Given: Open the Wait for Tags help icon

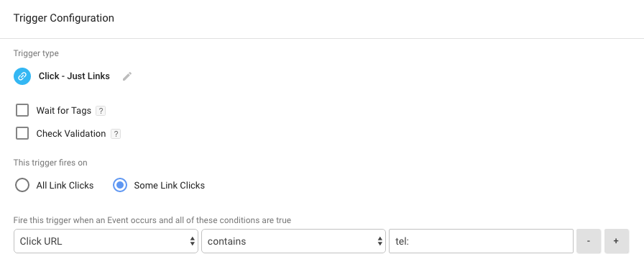Looking at the screenshot, I should coord(101,111).
